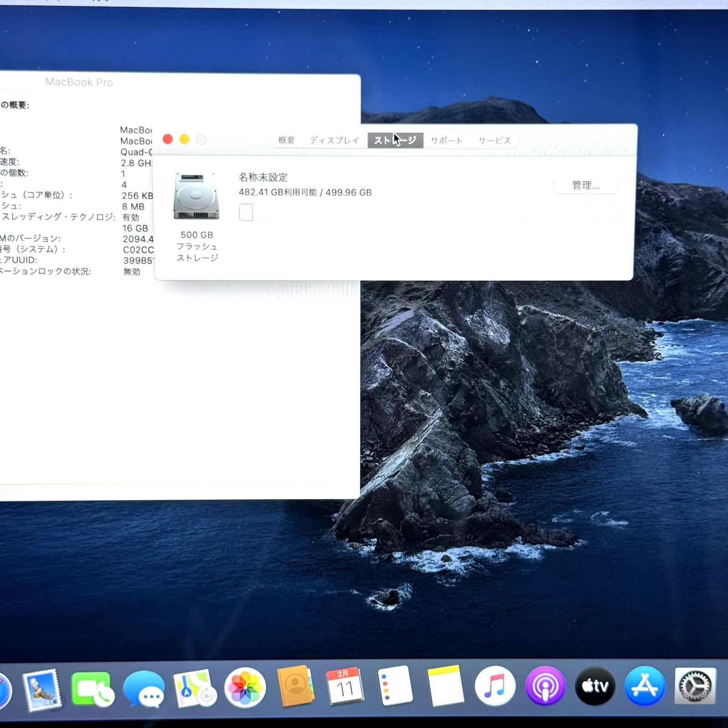The width and height of the screenshot is (728, 728).
Task: Click the 名称未設定 volume name
Action: 263,177
